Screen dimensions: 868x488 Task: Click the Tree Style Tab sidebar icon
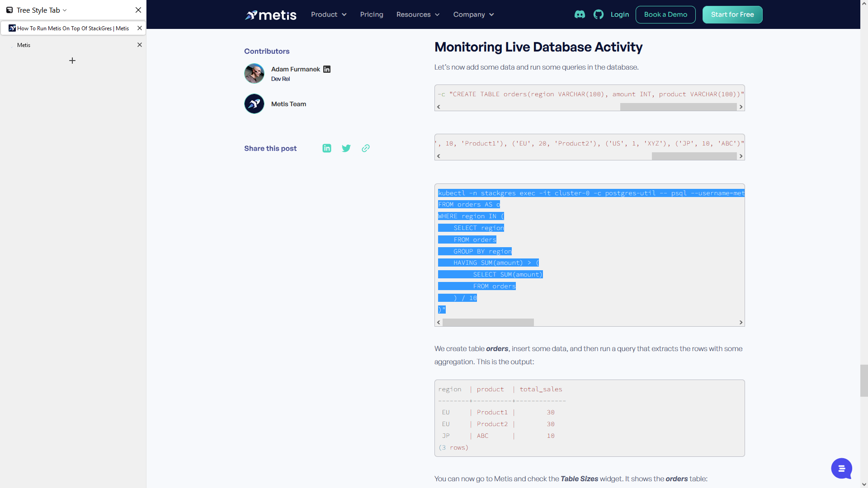[x=9, y=10]
